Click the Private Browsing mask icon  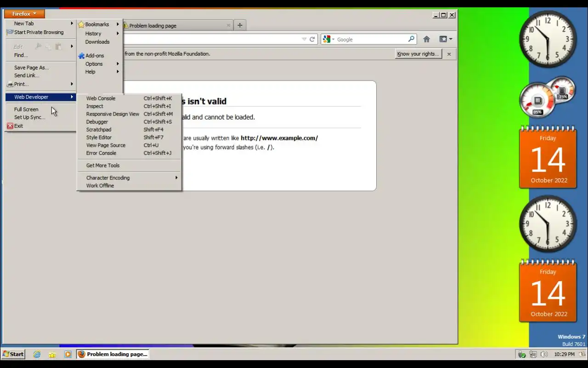[10, 32]
